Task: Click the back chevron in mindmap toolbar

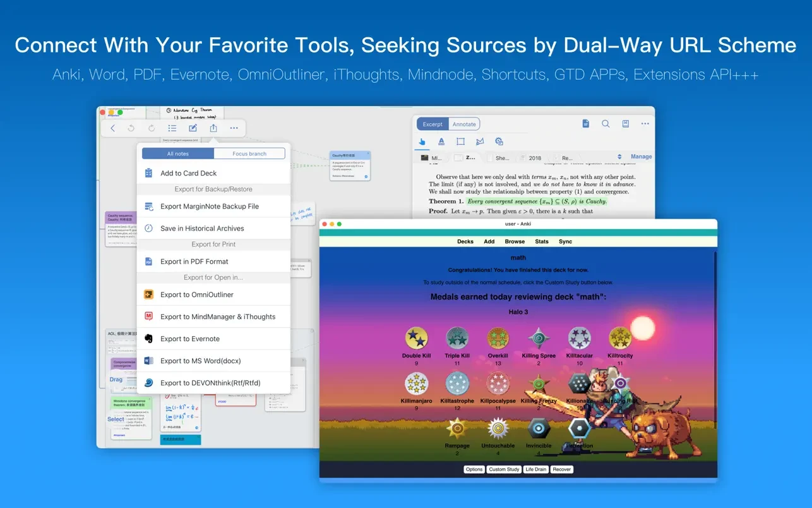Action: [113, 128]
